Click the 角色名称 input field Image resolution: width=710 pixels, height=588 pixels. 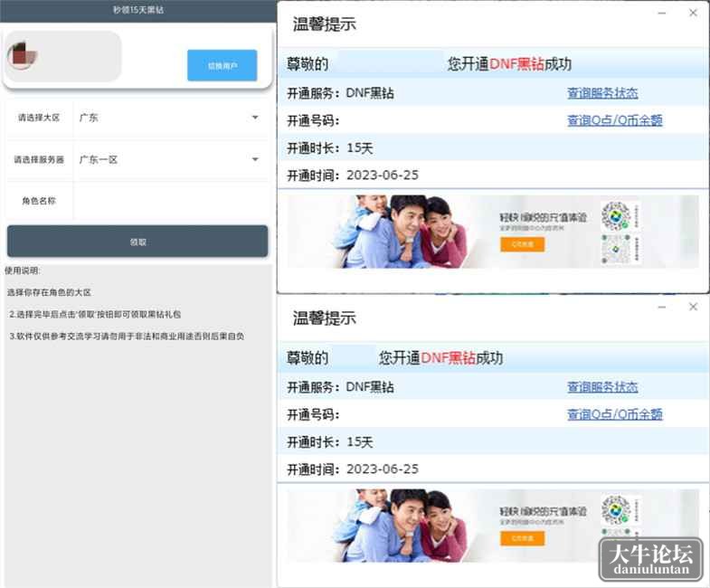pyautogui.click(x=171, y=201)
